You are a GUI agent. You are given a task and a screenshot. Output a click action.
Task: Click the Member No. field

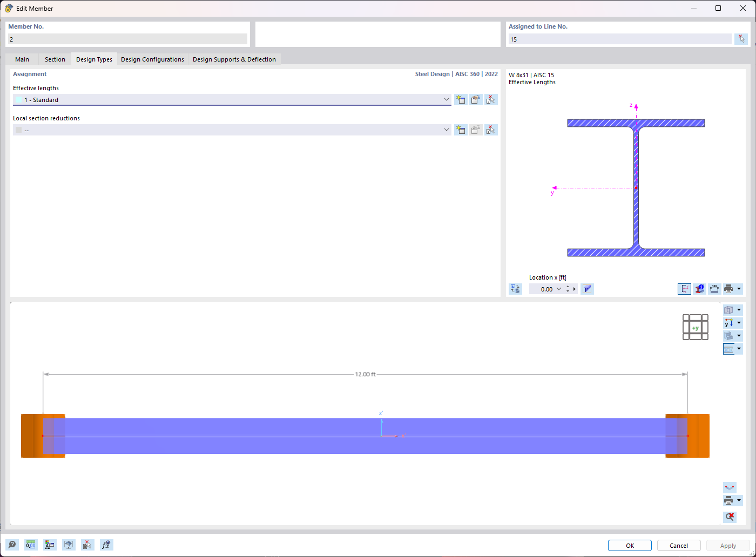[127, 39]
